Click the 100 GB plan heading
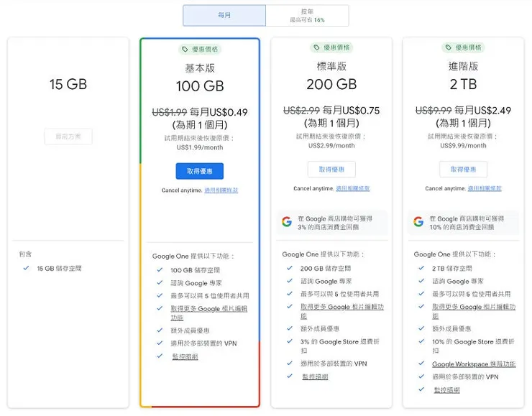 [200, 86]
